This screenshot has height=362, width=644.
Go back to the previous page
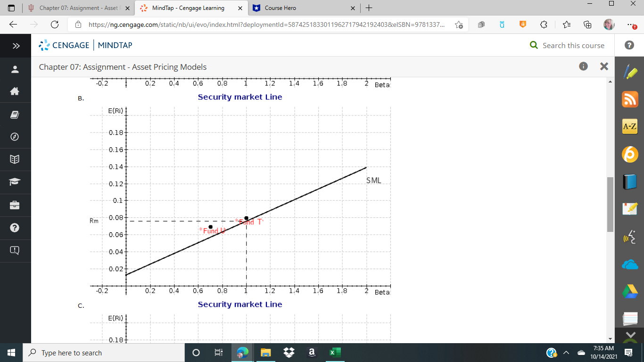[x=13, y=25]
